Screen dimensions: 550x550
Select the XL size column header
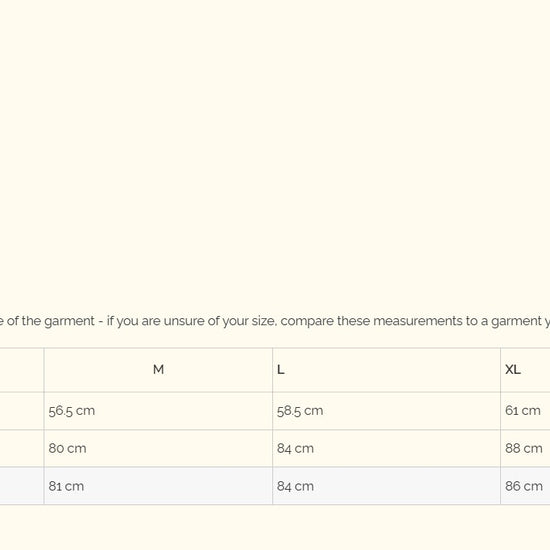click(525, 370)
